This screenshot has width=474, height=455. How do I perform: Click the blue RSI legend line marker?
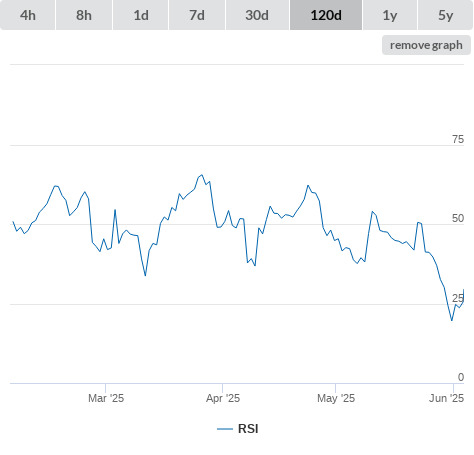(225, 429)
